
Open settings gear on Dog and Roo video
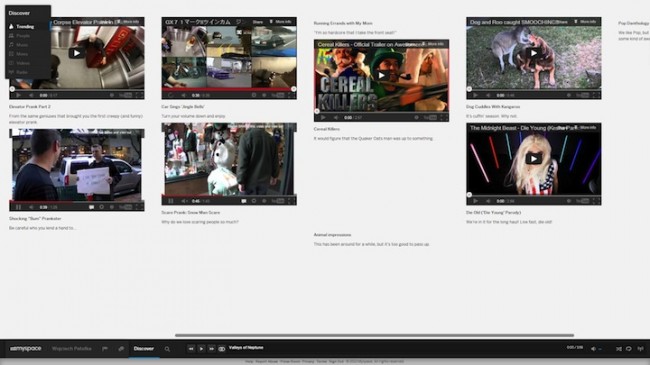tap(569, 95)
